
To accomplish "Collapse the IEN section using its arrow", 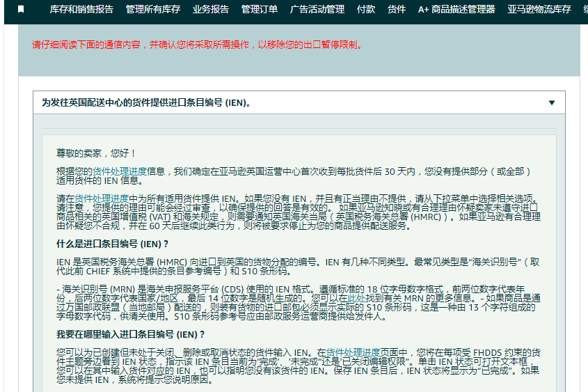I will point(552,103).
